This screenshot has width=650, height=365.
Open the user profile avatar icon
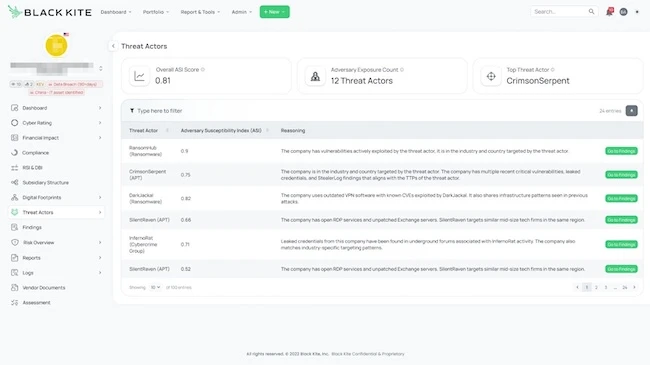(623, 12)
